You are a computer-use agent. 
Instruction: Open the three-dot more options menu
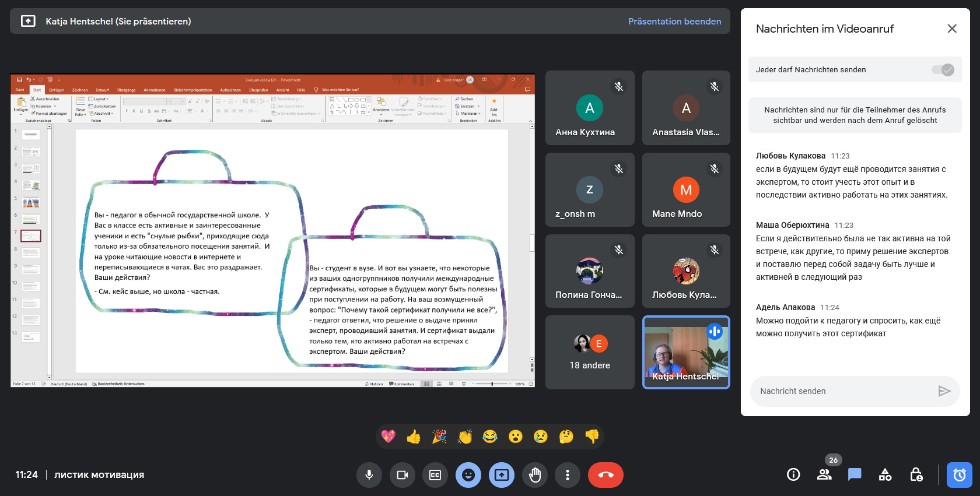[568, 474]
